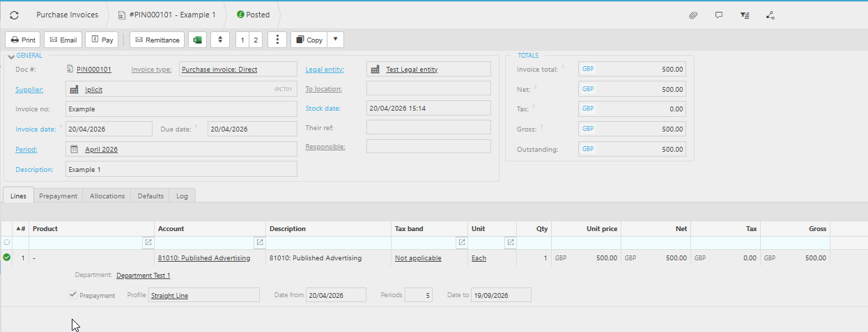Export to Excel using the green icon

coord(197,40)
